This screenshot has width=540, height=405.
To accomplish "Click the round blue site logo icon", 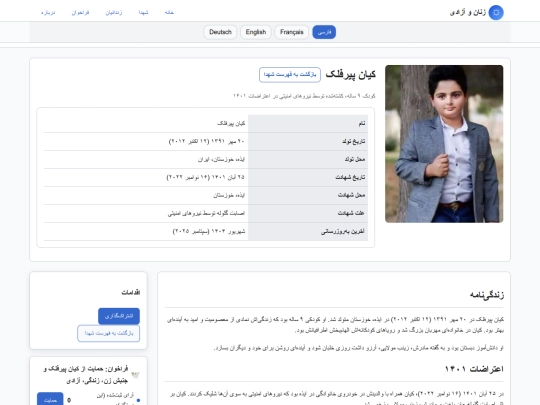I will pos(496,13).
